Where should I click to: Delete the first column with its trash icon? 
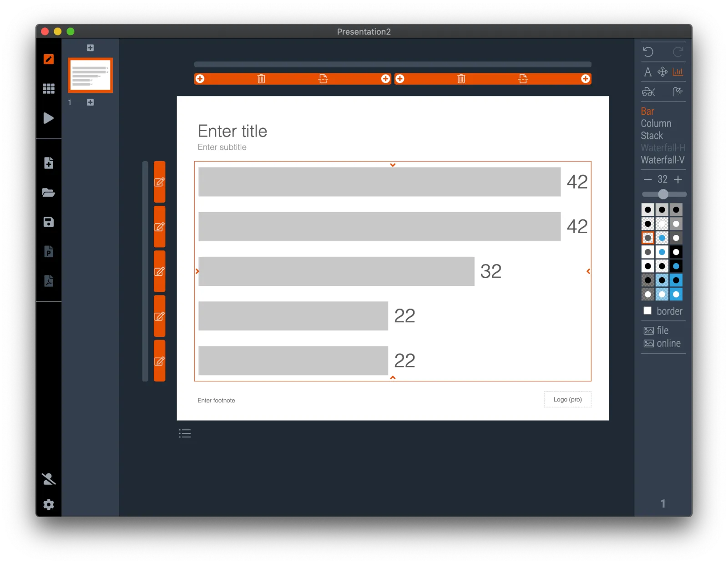(x=261, y=79)
